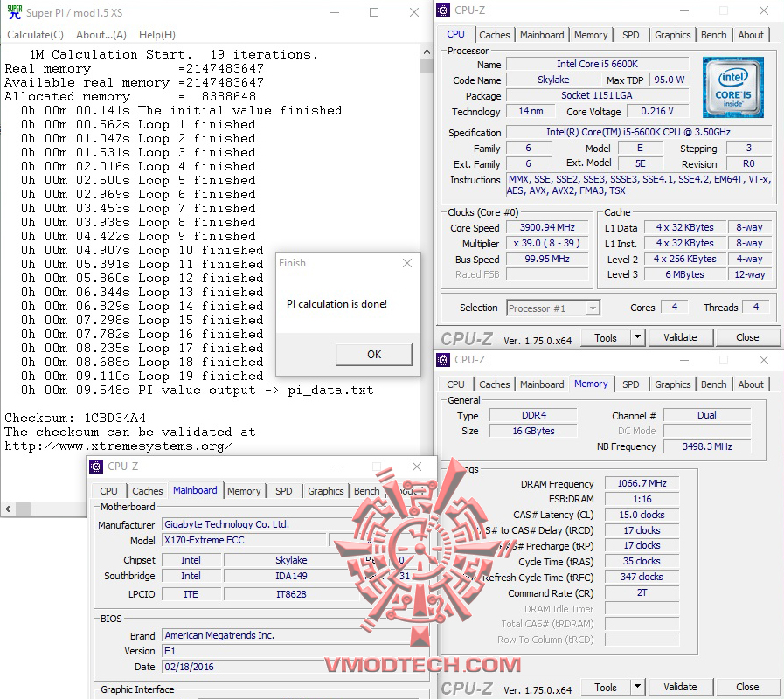Click the NB Frequency 3498.3 MHz value
This screenshot has height=699, width=784.
tap(707, 446)
